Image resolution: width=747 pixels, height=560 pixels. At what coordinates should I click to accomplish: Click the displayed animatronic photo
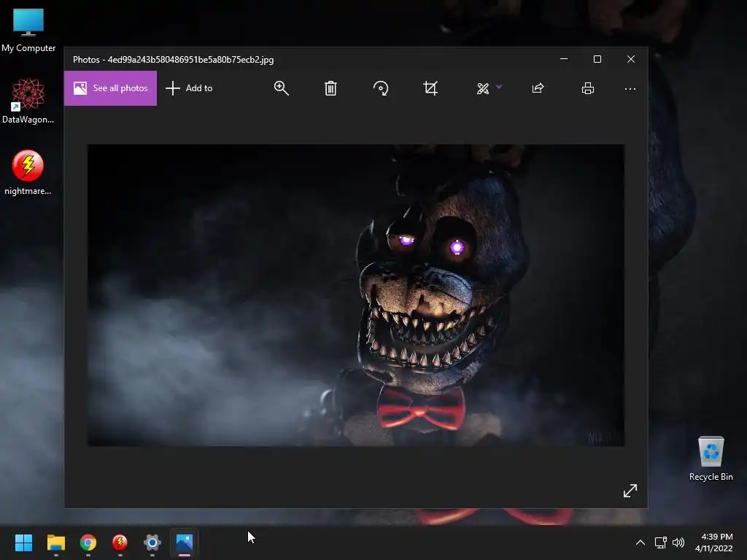tap(356, 295)
